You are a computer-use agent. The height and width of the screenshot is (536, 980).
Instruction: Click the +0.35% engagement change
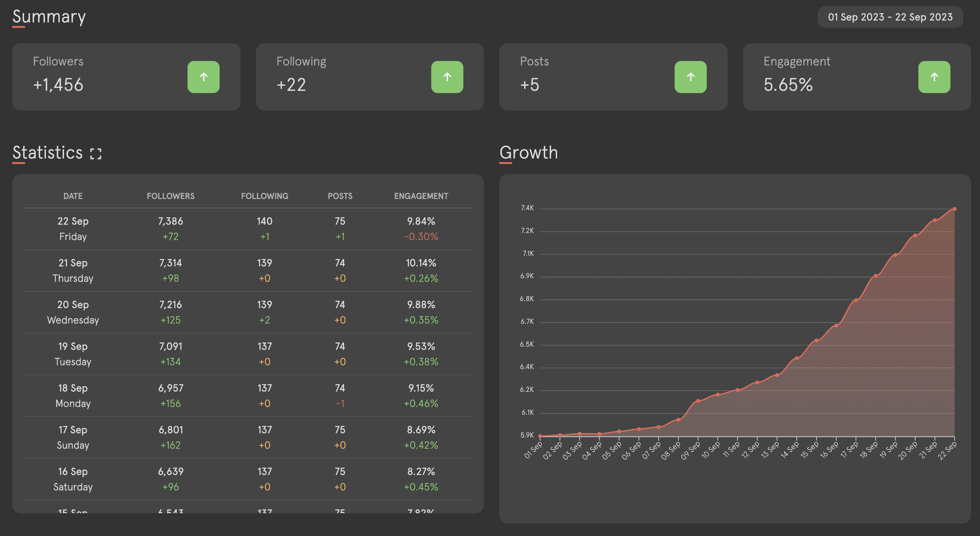coord(421,320)
